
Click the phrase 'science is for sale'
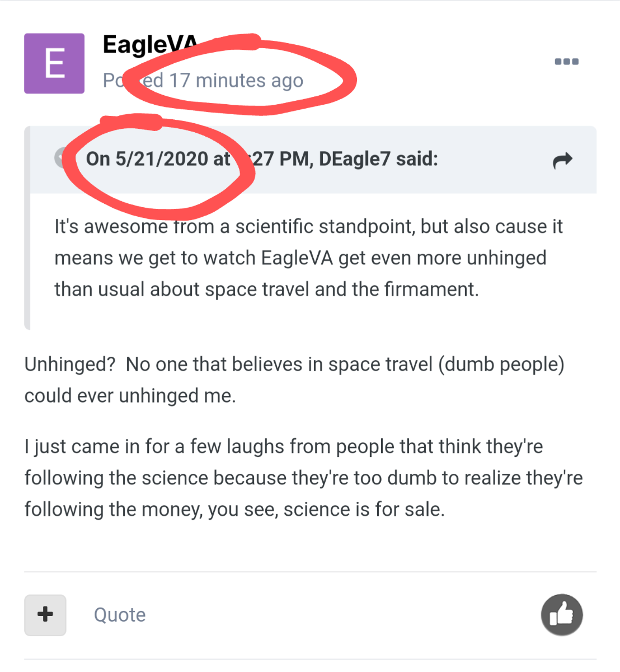click(364, 510)
